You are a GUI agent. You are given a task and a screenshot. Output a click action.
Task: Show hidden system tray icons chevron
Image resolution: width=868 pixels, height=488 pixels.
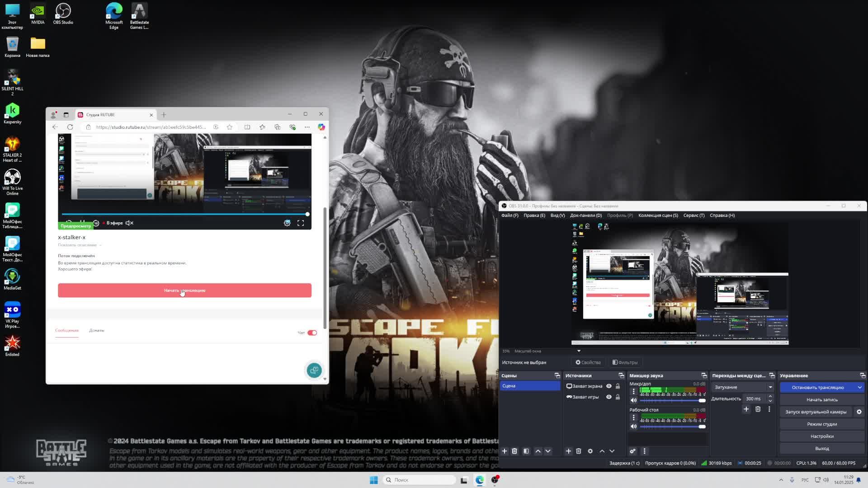click(781, 480)
